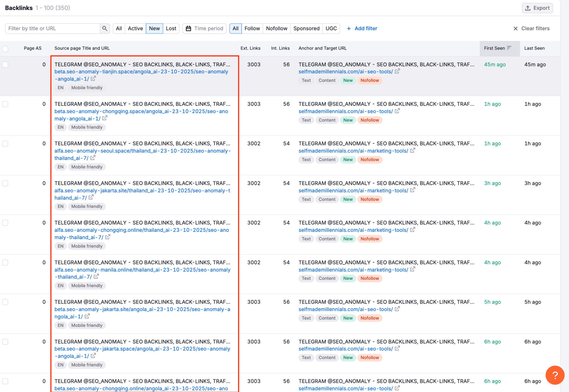Click the search magnifier icon
569x392 pixels.
(x=105, y=28)
